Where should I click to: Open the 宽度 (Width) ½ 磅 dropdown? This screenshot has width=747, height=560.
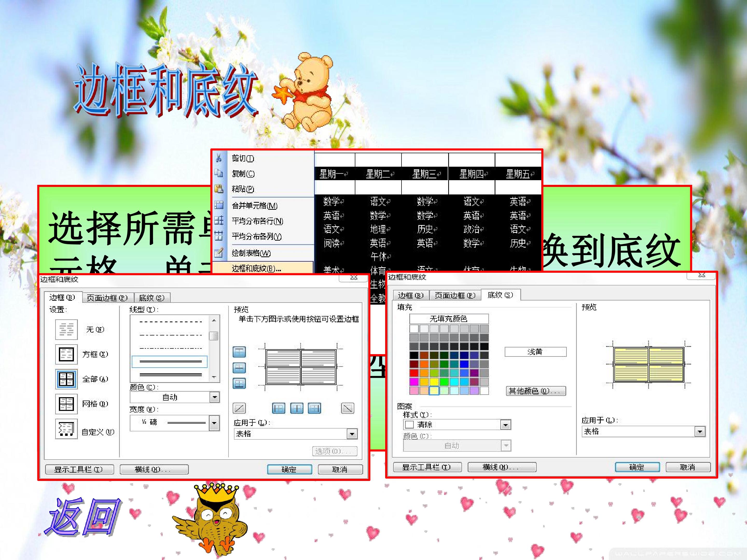[x=215, y=423]
